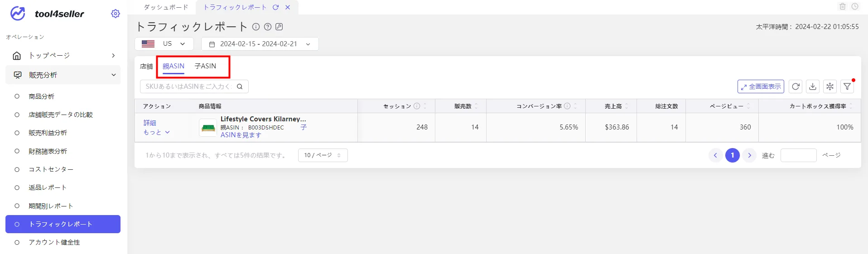Click the home icon beside トップページ

click(x=17, y=56)
